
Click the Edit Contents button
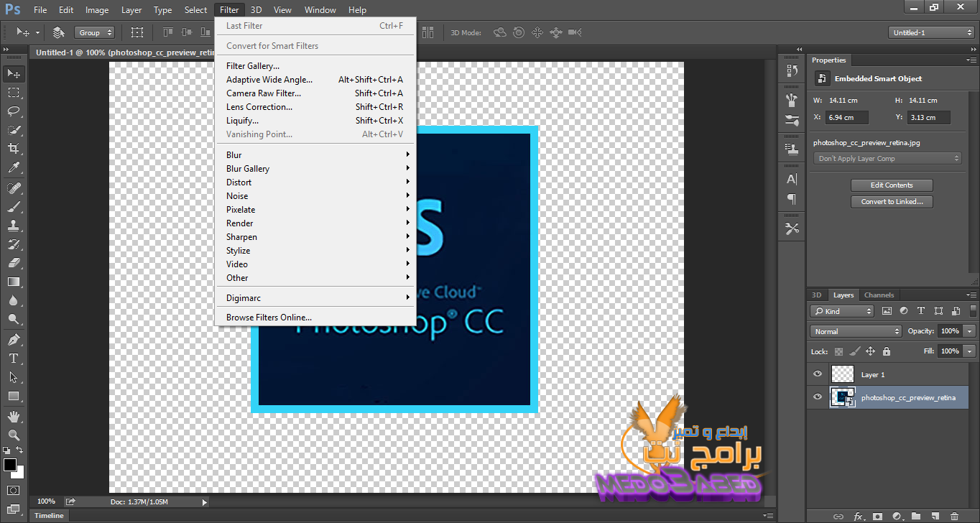892,185
